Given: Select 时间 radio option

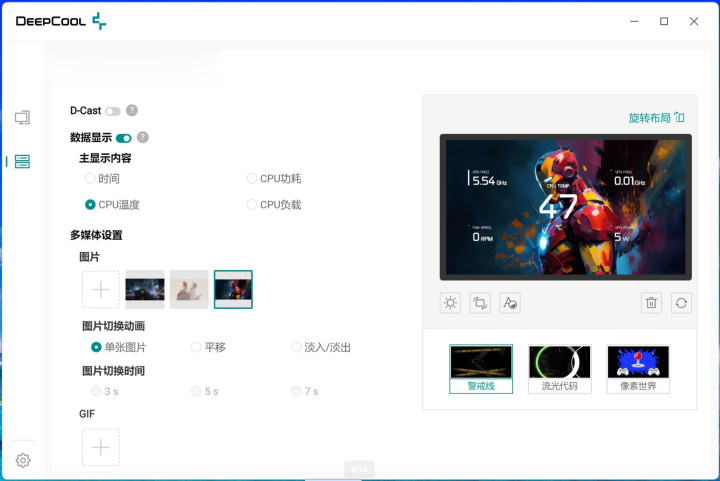Looking at the screenshot, I should [102, 178].
